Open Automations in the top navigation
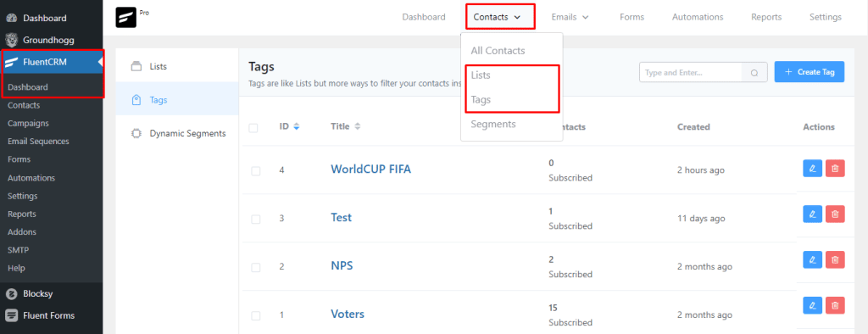Screen dimensions: 868x334 [x=698, y=17]
